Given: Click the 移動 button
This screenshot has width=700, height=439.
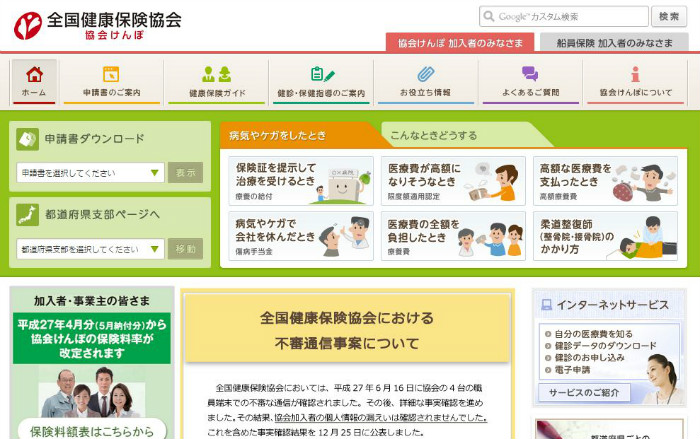Looking at the screenshot, I should [x=185, y=249].
